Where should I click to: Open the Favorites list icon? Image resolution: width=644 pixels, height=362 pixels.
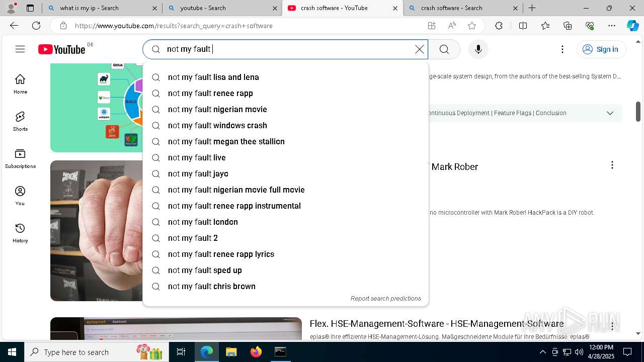pos(545,26)
